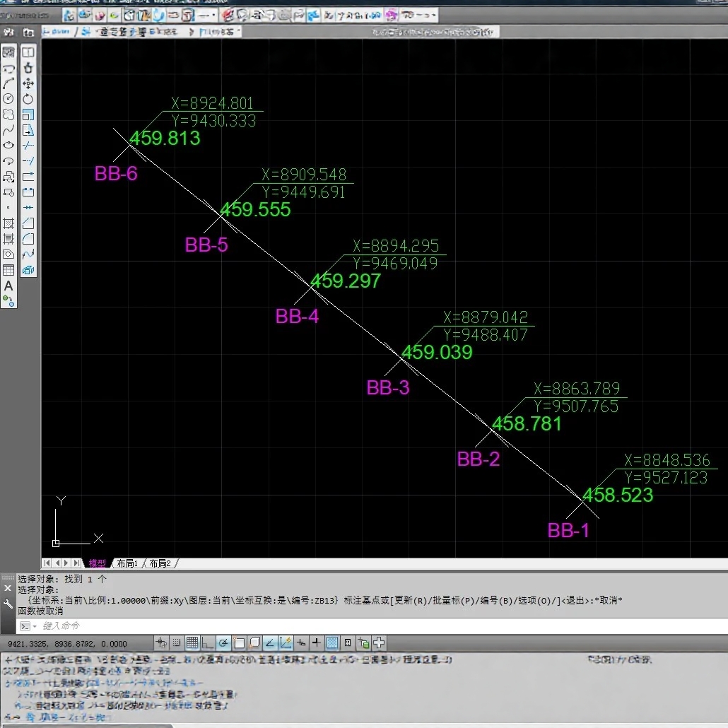Toggle Quick Properties in status bar

pos(348,643)
